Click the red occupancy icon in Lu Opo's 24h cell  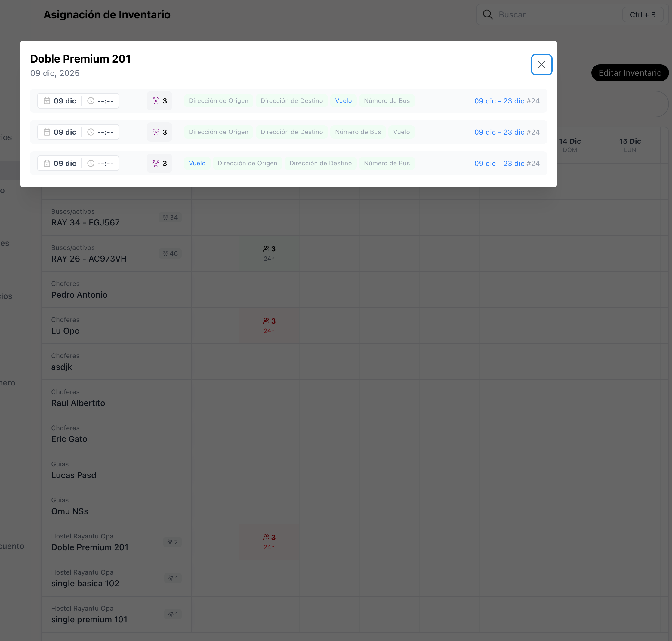[266, 320]
